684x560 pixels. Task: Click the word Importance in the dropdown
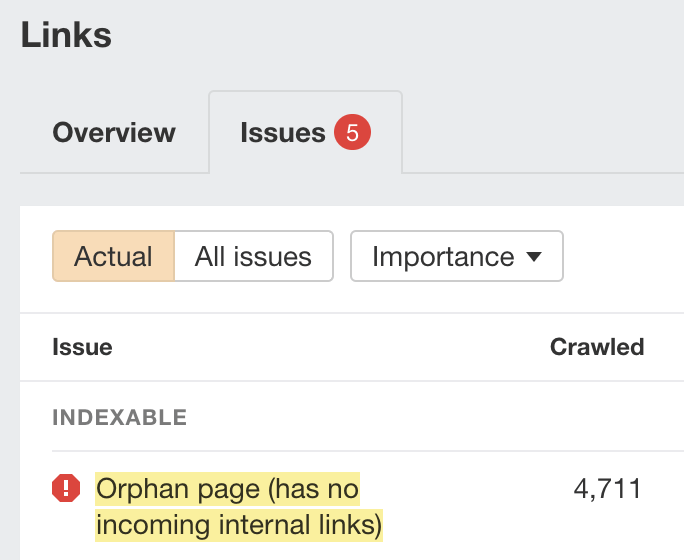pyautogui.click(x=442, y=257)
